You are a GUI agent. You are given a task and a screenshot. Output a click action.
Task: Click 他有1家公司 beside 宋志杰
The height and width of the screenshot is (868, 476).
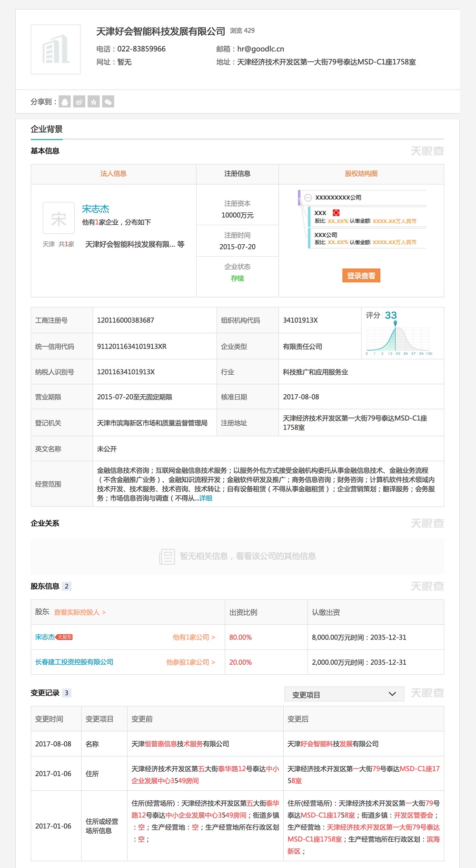click(194, 637)
